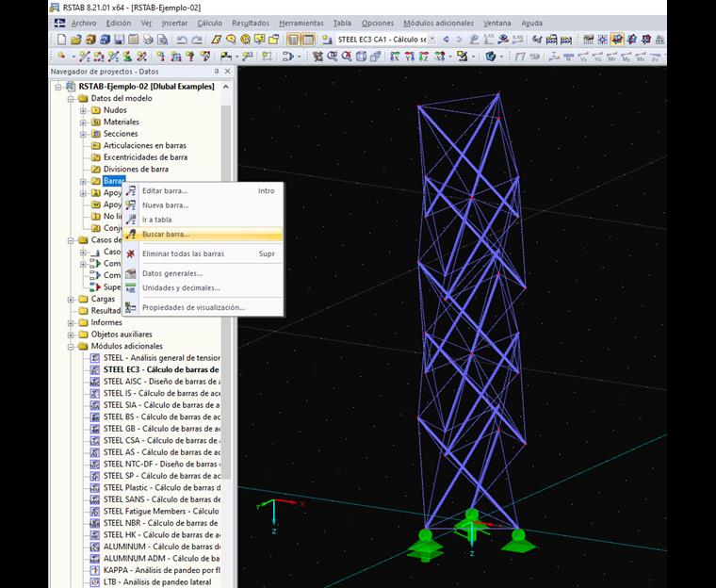Click the New file icon
716x588 pixels.
coord(61,40)
